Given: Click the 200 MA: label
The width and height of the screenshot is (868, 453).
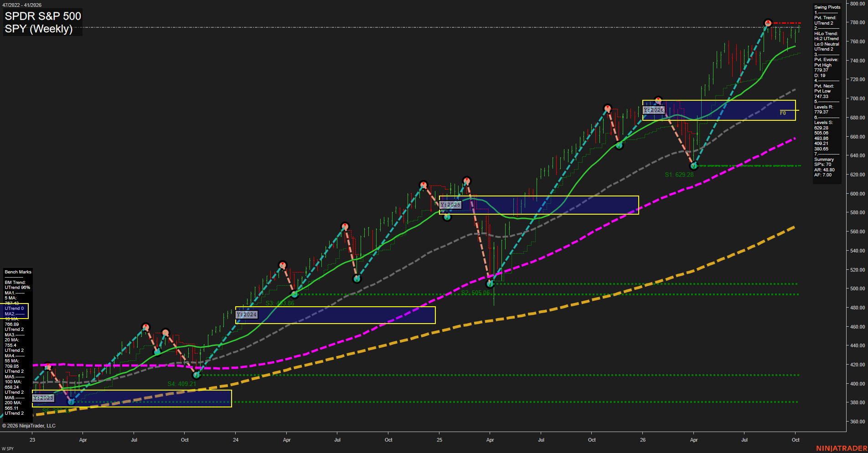Looking at the screenshot, I should tap(13, 403).
